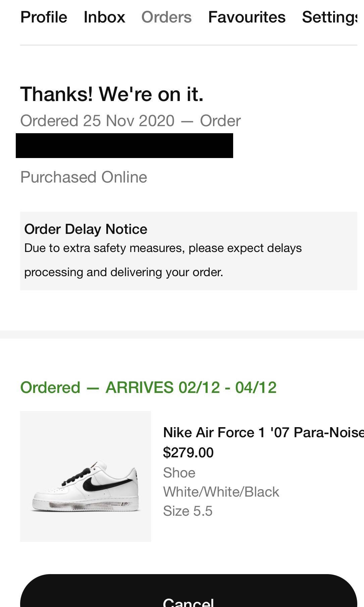Click the green ARRIVES 02/12 - 04/12 status
The height and width of the screenshot is (607, 364).
pyautogui.click(x=191, y=388)
